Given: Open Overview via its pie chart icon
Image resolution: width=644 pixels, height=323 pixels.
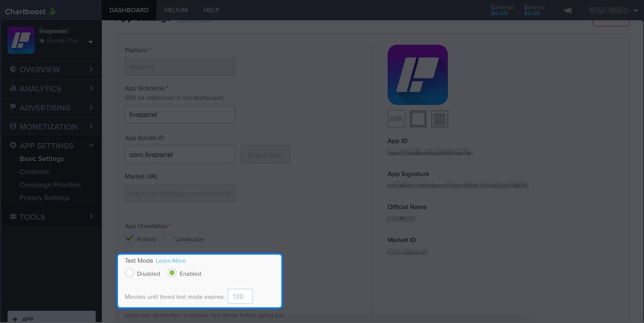Looking at the screenshot, I should 13,69.
